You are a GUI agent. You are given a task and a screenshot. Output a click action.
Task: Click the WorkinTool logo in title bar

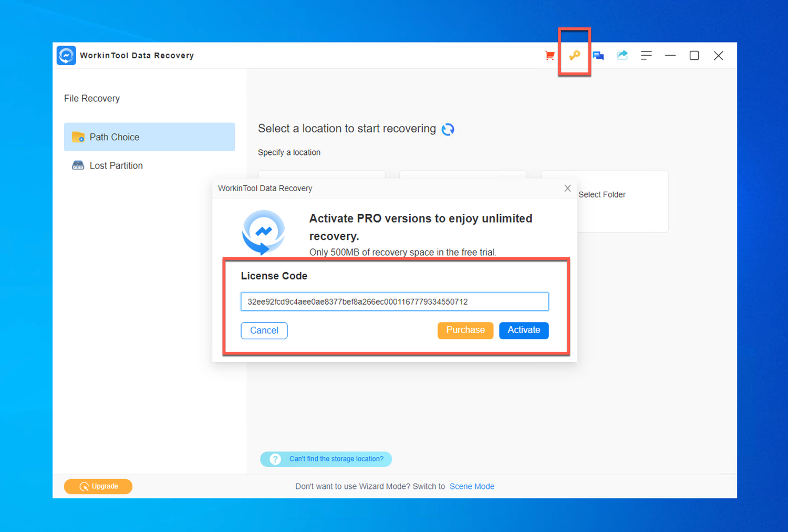(x=66, y=55)
